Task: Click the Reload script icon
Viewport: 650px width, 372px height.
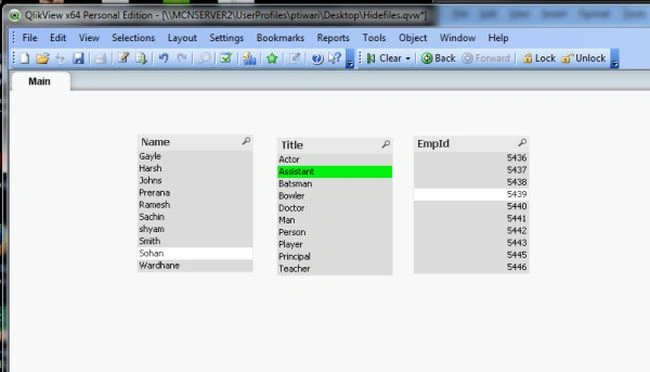Action: click(x=141, y=58)
